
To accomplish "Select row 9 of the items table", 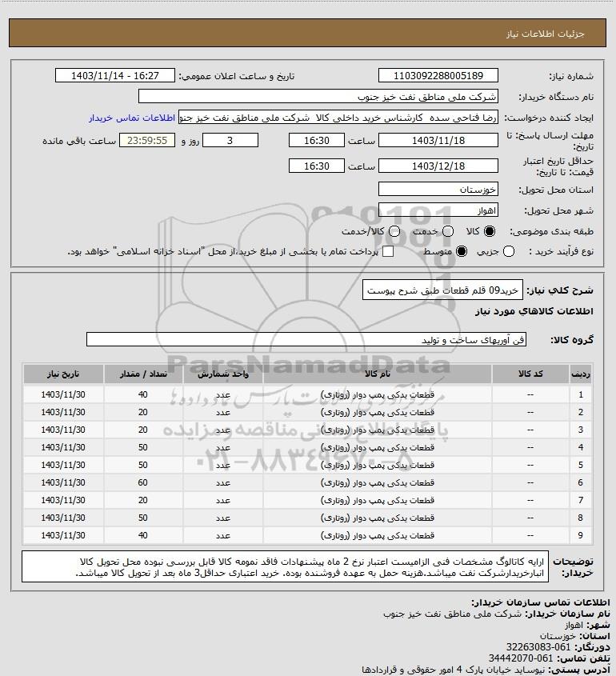I will point(308,535).
